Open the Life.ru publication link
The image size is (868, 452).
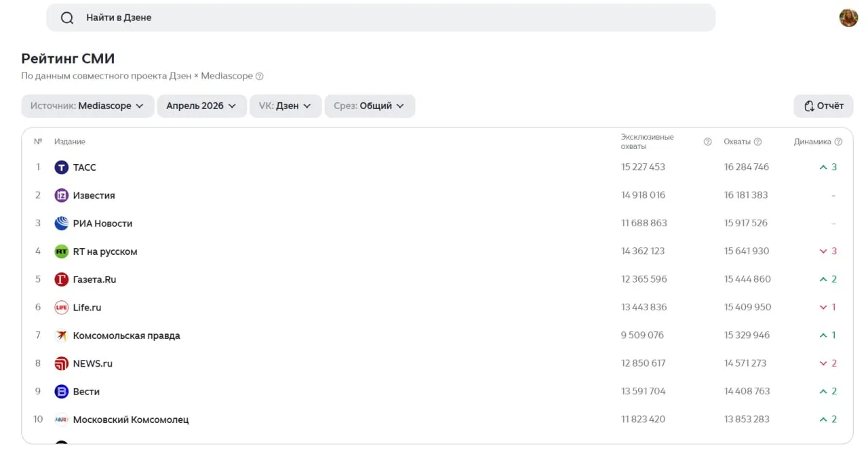tap(87, 308)
